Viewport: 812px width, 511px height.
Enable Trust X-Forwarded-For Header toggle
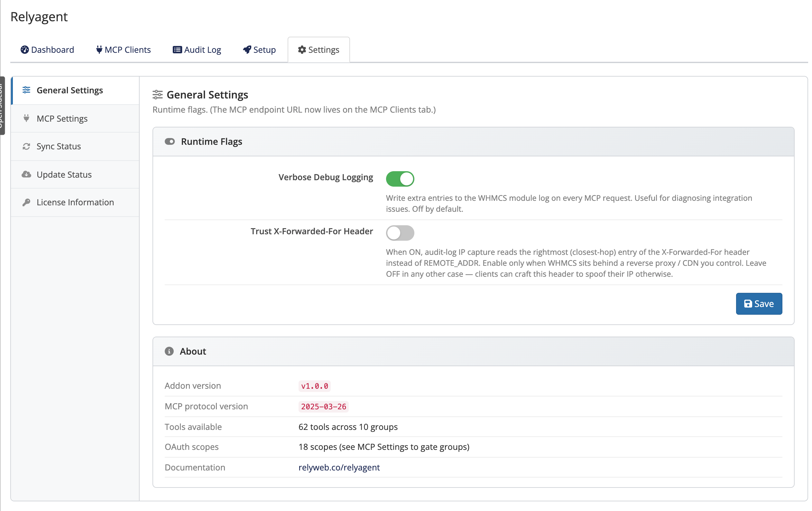(x=400, y=233)
